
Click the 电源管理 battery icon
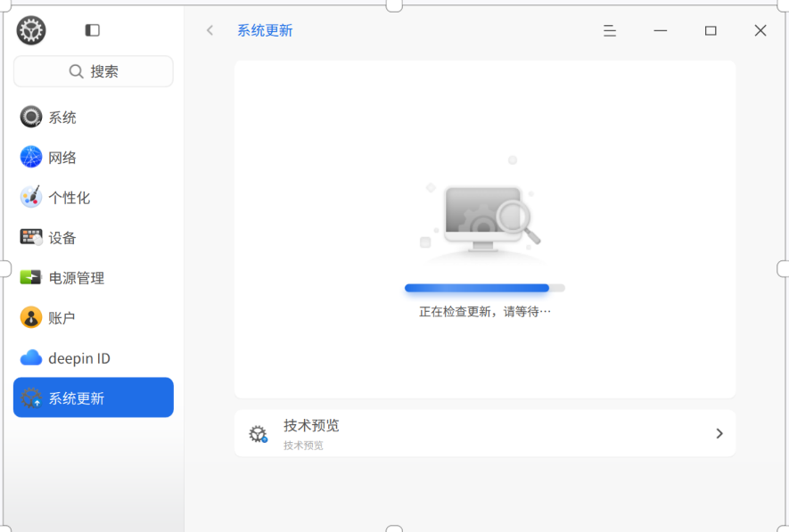click(30, 277)
